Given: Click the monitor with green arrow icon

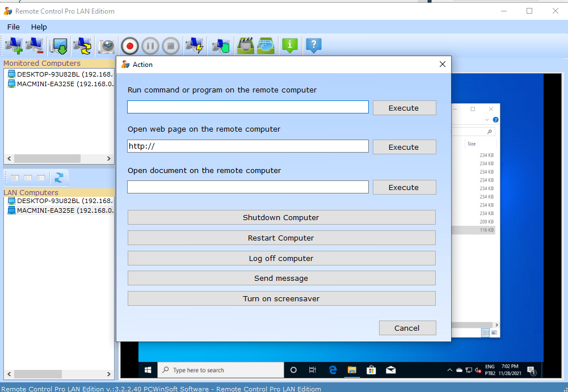Looking at the screenshot, I should [58, 46].
